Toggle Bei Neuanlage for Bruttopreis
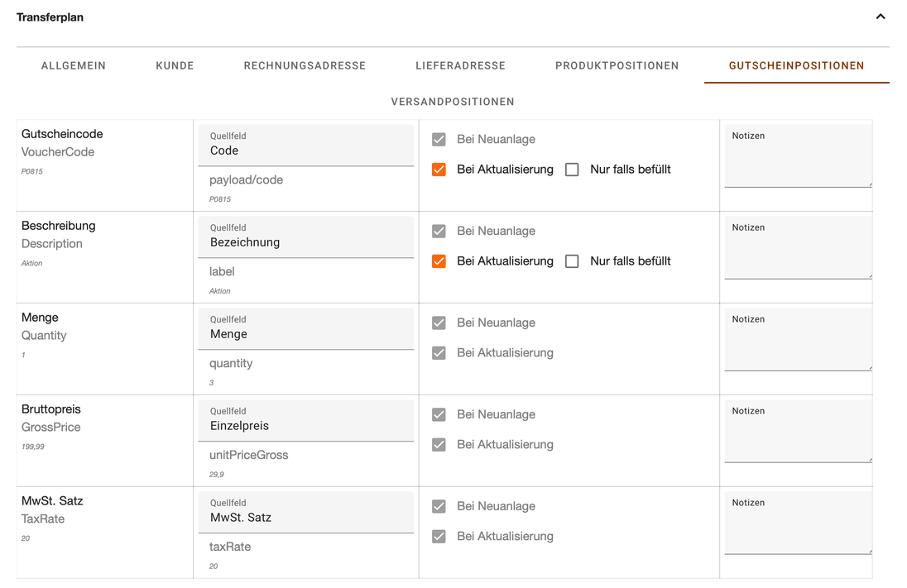This screenshot has width=907, height=588. coord(439,414)
